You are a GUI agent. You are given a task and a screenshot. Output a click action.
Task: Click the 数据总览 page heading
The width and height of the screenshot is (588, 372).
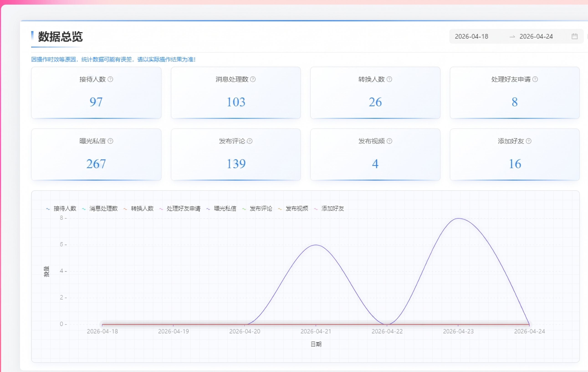point(60,37)
